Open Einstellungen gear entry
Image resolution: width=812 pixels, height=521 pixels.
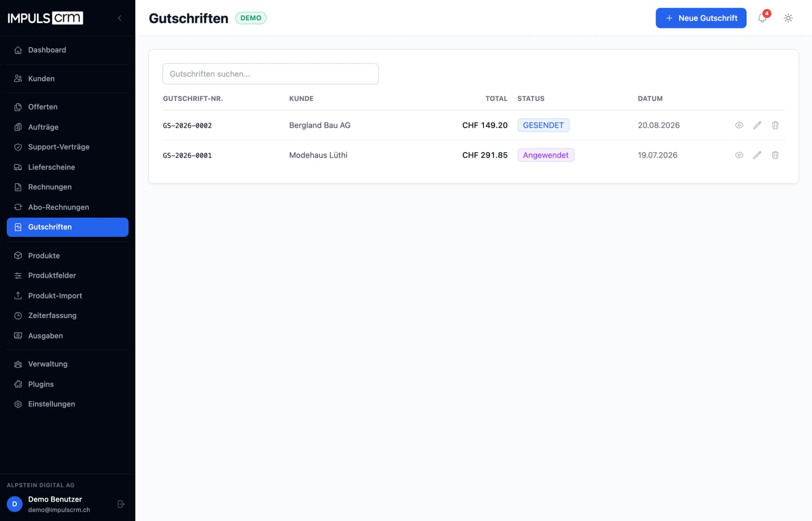pyautogui.click(x=68, y=404)
